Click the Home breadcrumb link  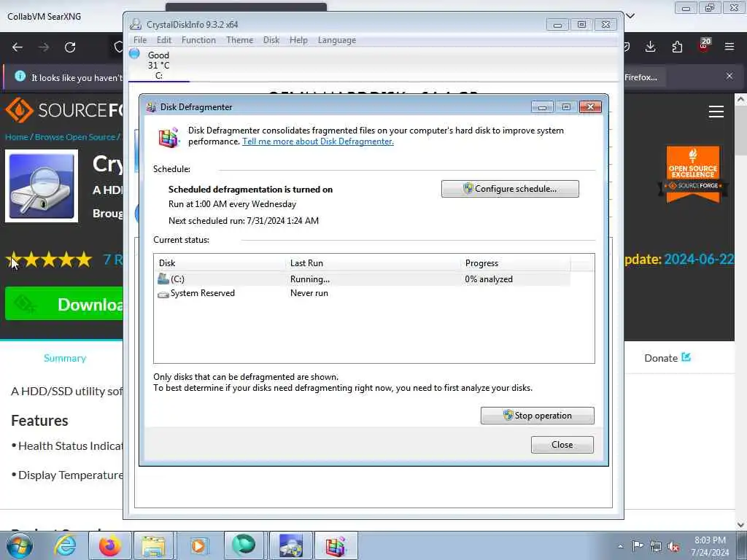(x=17, y=137)
